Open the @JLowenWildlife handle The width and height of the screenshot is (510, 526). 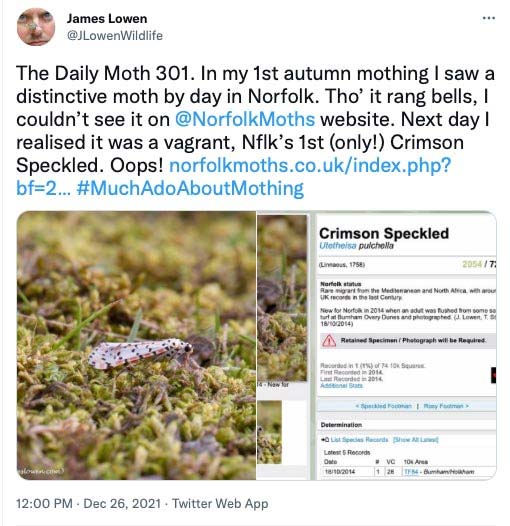(x=115, y=36)
